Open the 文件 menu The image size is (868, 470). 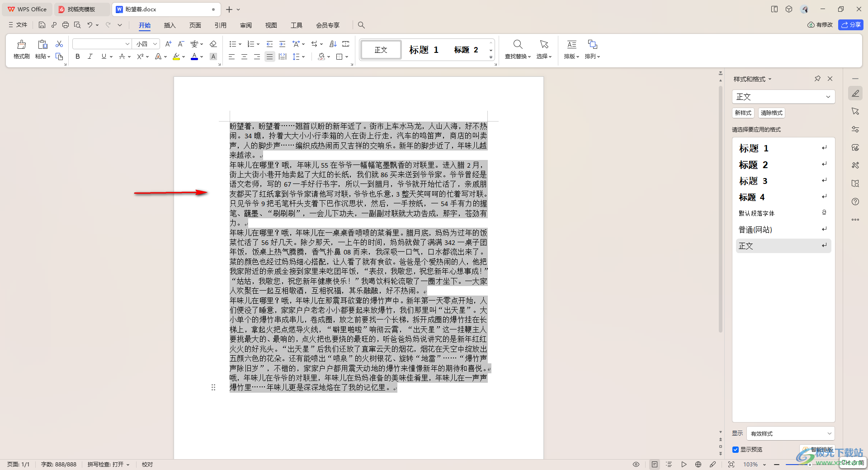click(18, 25)
